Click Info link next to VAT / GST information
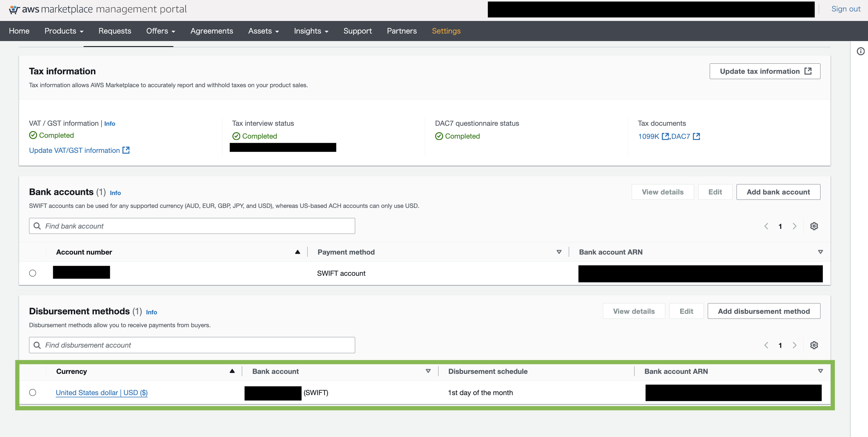Image resolution: width=868 pixels, height=437 pixels. 110,123
